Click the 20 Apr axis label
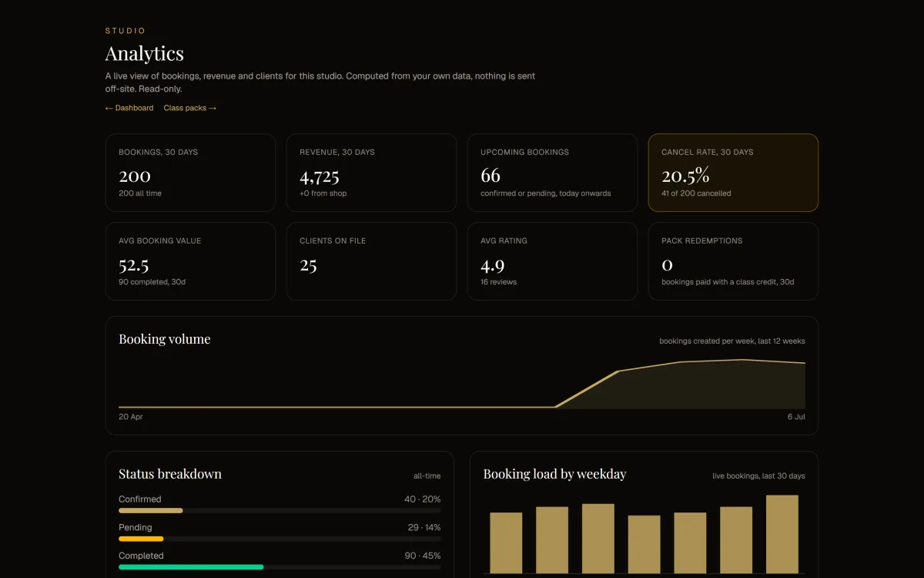Viewport: 924px width, 578px height. 131,417
